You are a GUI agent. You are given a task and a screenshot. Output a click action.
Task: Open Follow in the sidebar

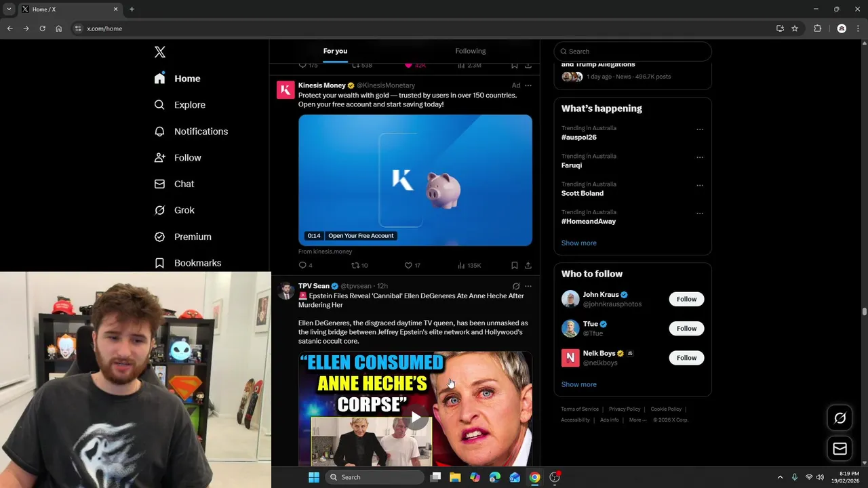click(x=178, y=158)
